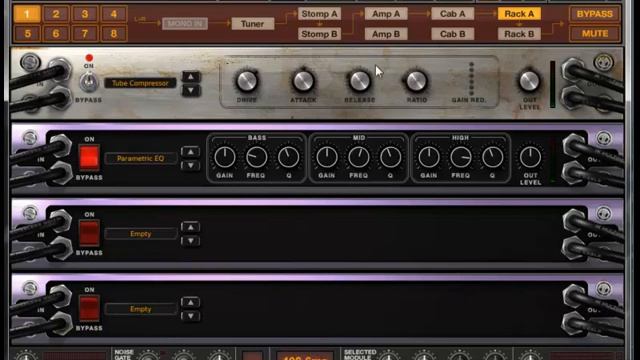The height and width of the screenshot is (360, 640).
Task: Click the up arrow beside Parametric EQ
Action: coord(191,152)
